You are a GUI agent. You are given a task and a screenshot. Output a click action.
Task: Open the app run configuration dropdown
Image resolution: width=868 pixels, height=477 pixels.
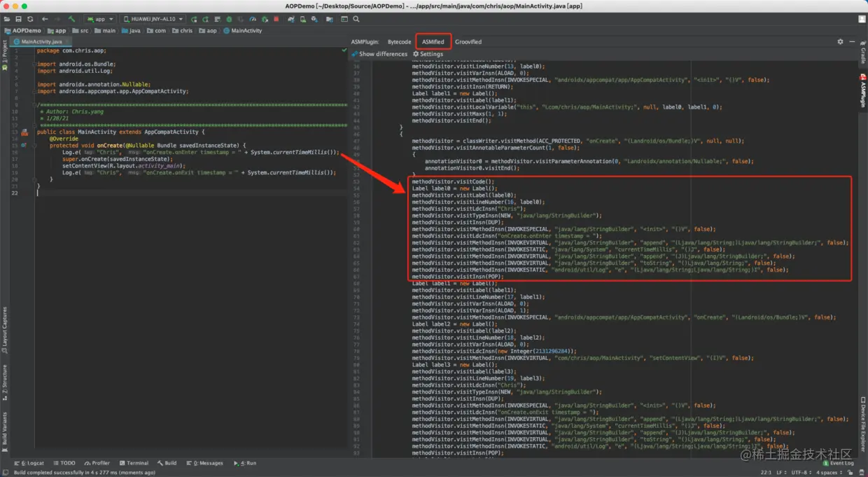[x=101, y=19]
